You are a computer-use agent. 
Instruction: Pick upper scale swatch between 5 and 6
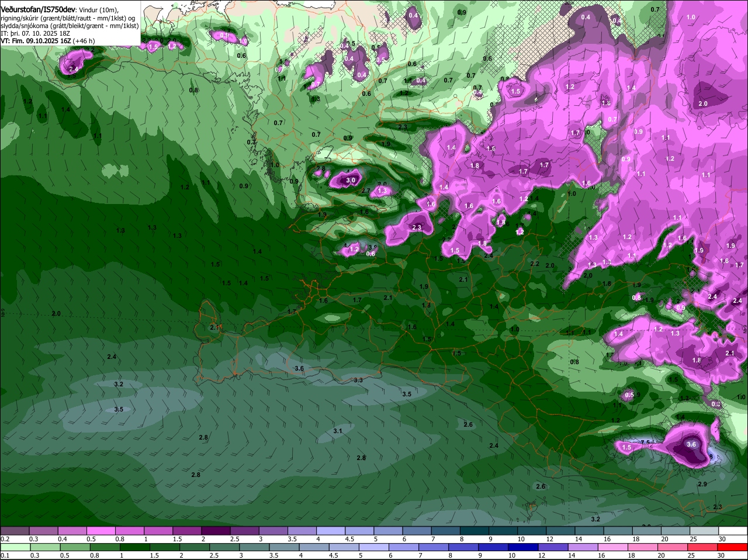[388, 531]
